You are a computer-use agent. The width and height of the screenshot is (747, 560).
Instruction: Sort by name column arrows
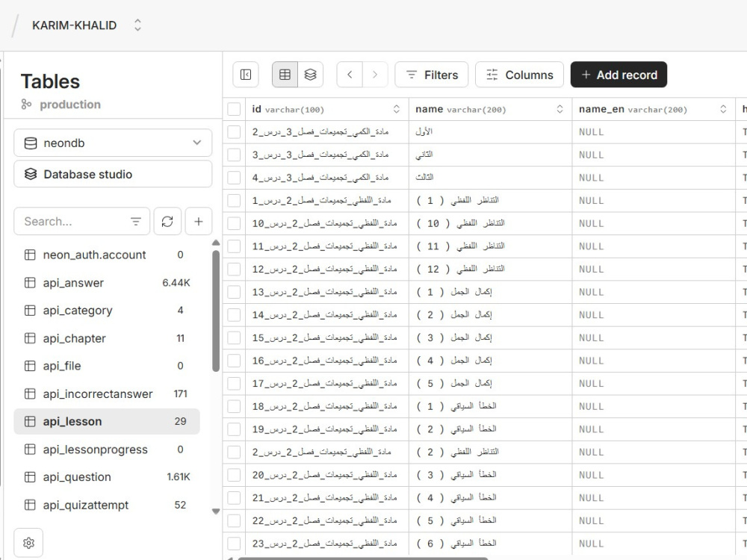[560, 109]
